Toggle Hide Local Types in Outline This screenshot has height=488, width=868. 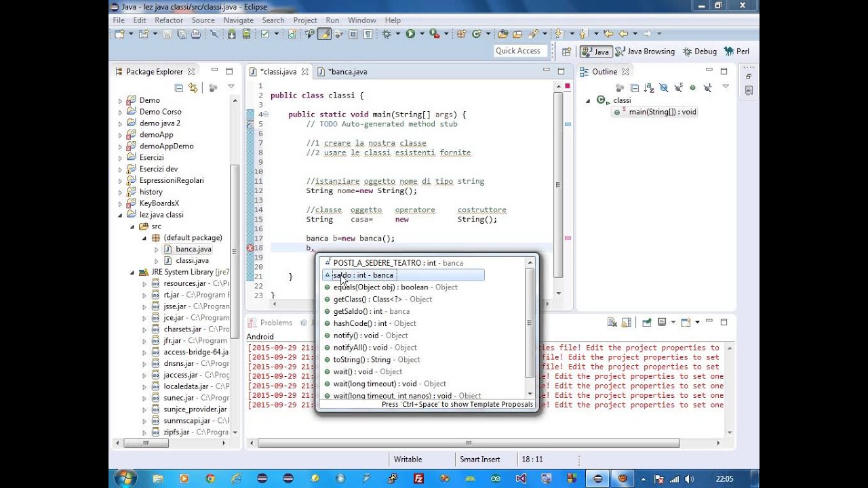(x=707, y=87)
